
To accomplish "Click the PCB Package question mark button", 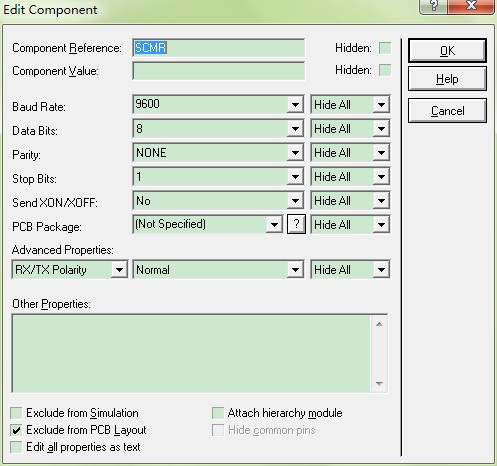I will (296, 224).
